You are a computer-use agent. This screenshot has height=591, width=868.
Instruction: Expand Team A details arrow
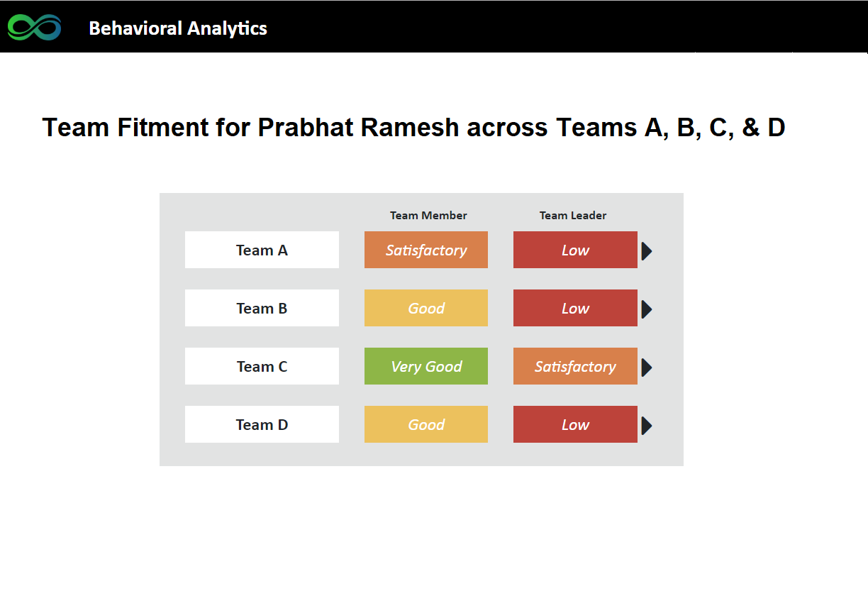click(647, 251)
